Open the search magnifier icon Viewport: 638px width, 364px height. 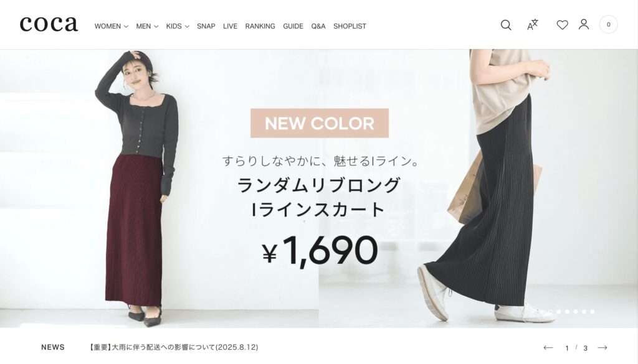(506, 25)
